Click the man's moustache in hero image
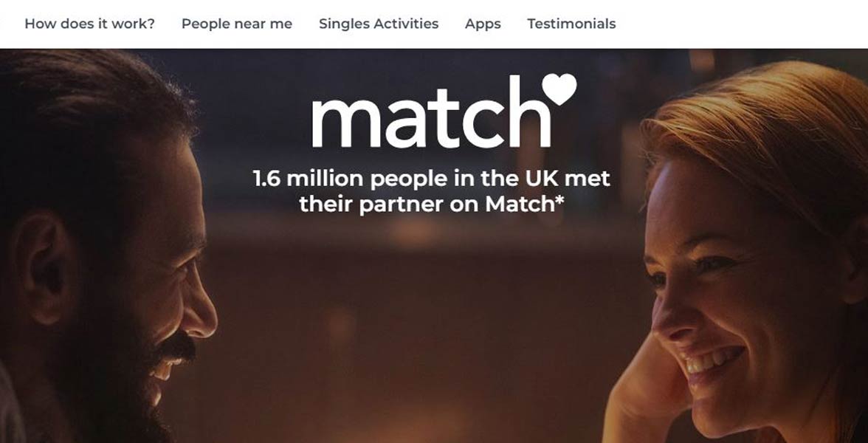This screenshot has height=443, width=868. (174, 348)
